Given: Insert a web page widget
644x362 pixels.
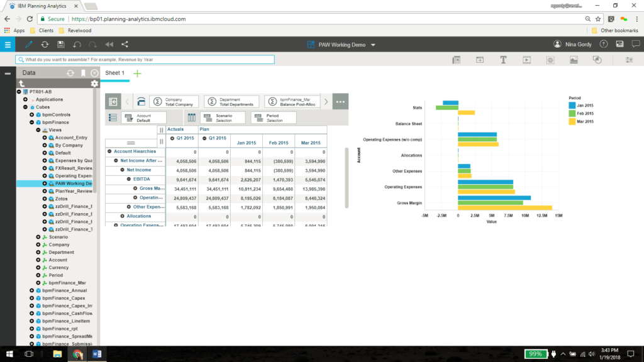Looking at the screenshot, I should [x=550, y=60].
